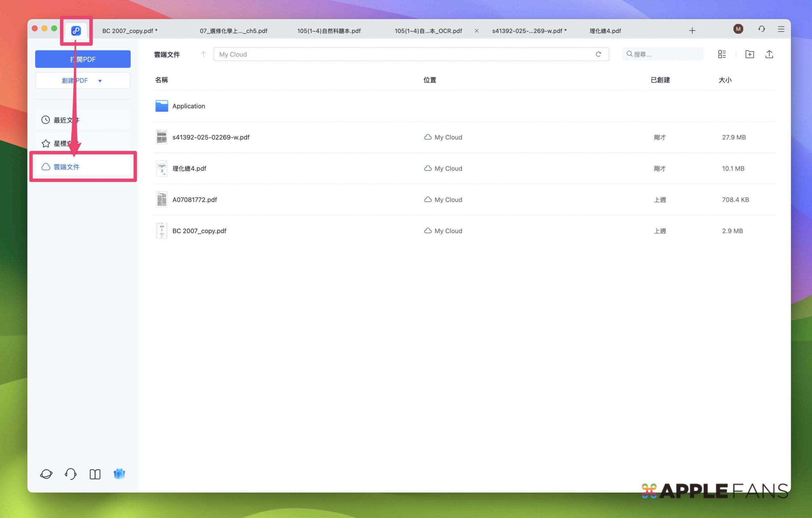Refresh the My Cloud file list
The height and width of the screenshot is (518, 812).
[599, 54]
